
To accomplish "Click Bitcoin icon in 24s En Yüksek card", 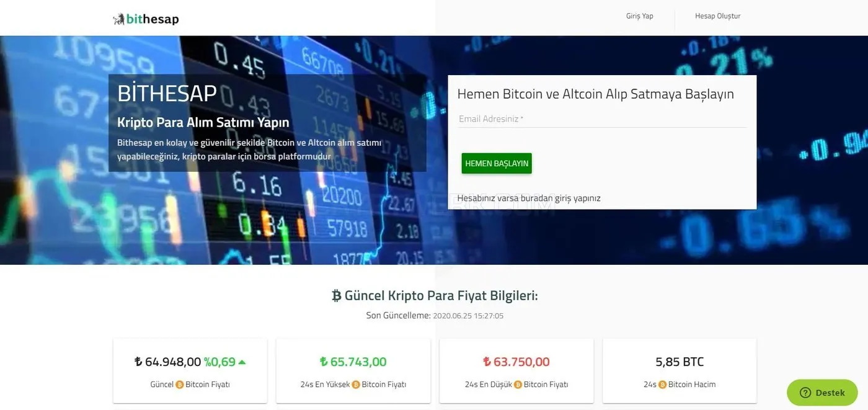I will click(x=356, y=385).
